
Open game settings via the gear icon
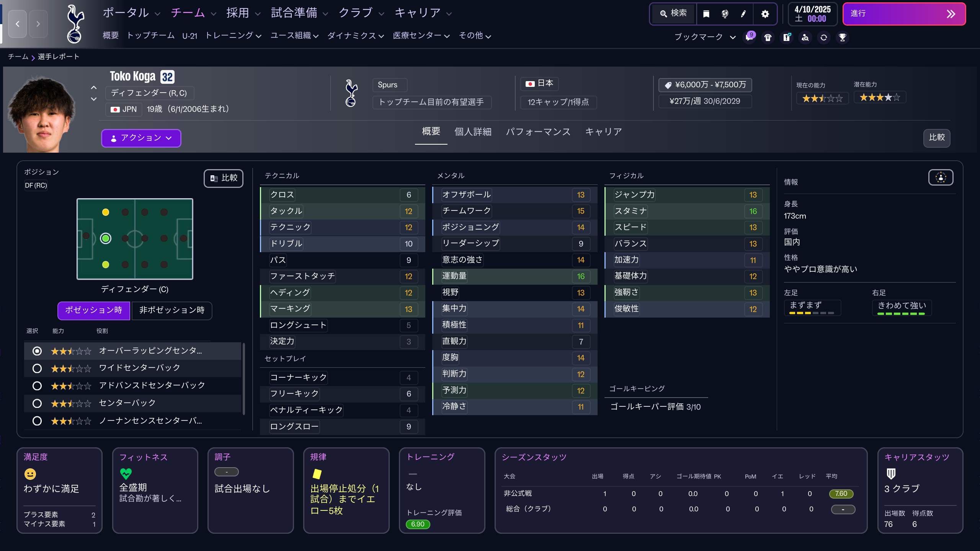click(764, 14)
